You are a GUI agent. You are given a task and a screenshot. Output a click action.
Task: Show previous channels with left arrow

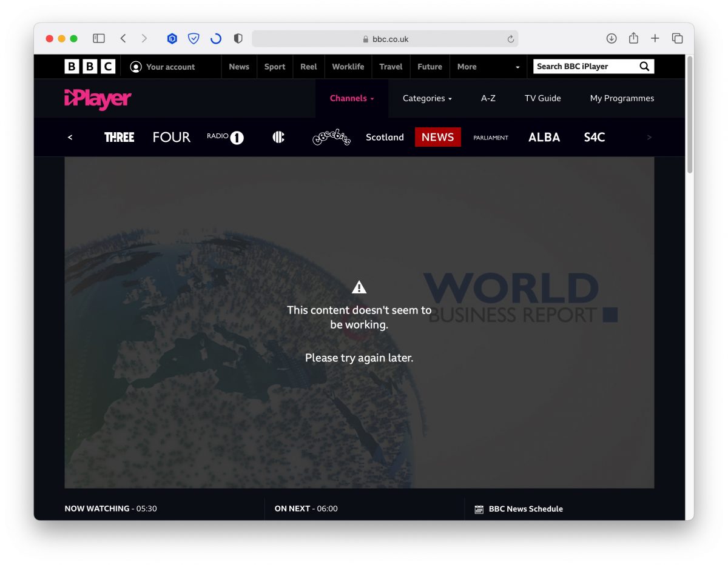click(70, 138)
